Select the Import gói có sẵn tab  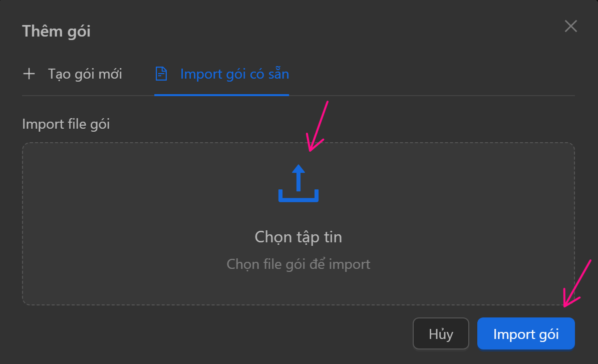pyautogui.click(x=234, y=74)
